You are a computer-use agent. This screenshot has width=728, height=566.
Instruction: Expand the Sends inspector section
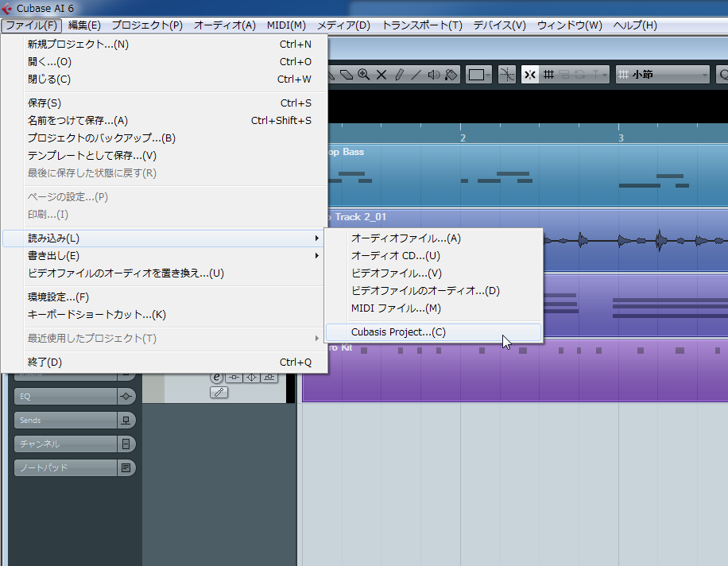coord(65,421)
